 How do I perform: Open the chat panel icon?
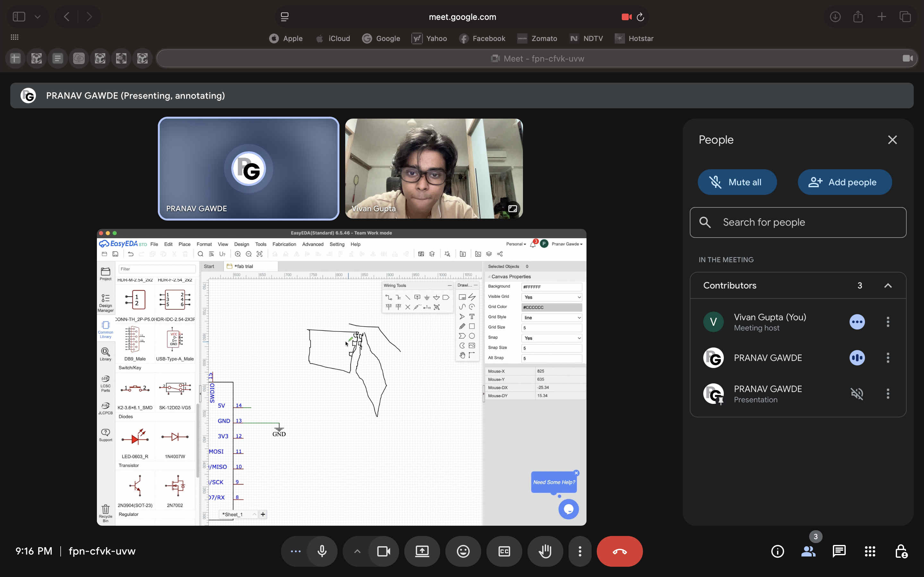coord(839,551)
